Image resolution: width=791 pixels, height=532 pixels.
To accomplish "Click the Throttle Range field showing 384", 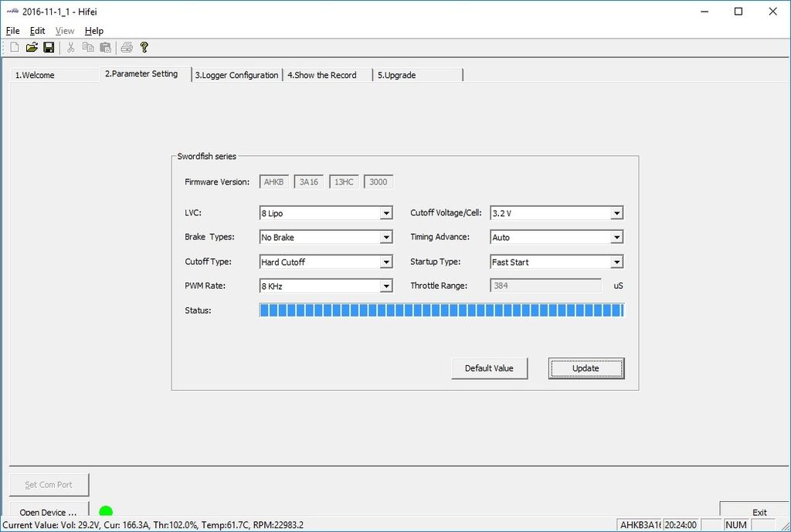I will pos(546,286).
